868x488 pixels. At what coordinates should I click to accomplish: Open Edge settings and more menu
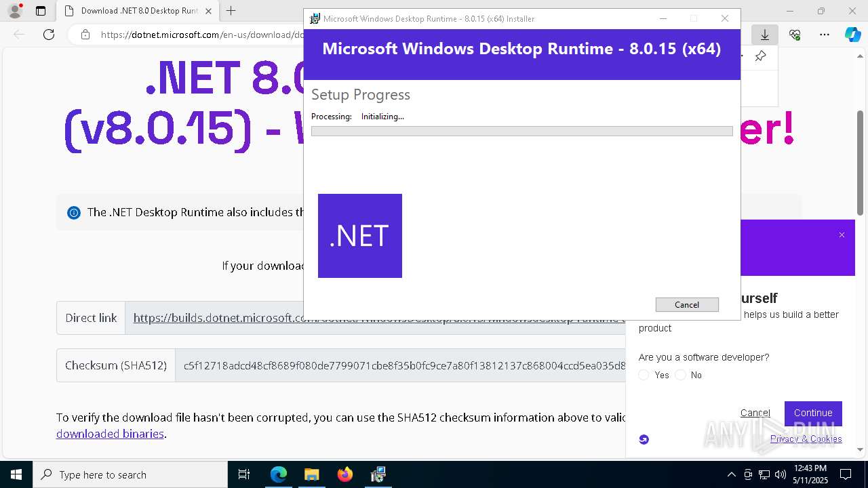(824, 35)
